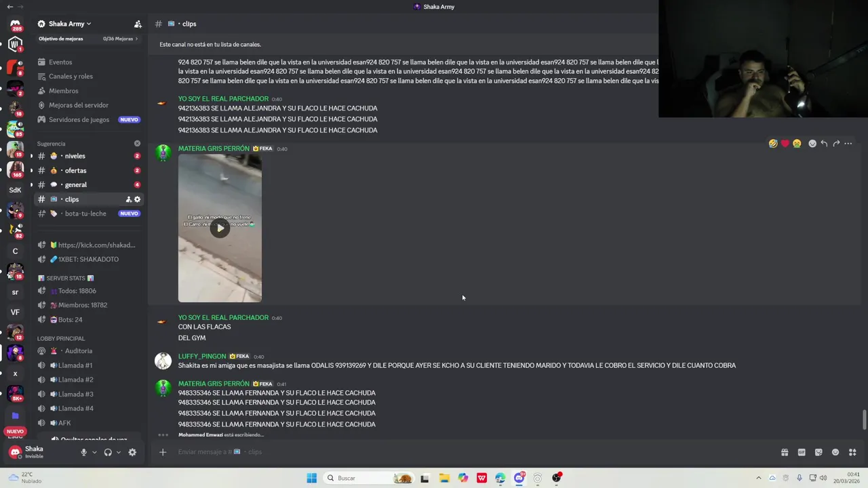The width and height of the screenshot is (868, 488).
Task: Open the kick.com/shakad... link channel
Action: 88,245
